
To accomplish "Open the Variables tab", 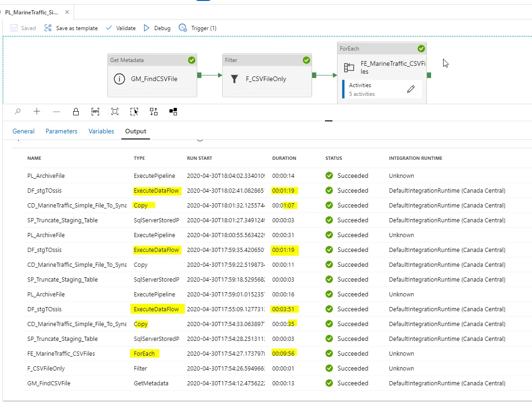I will pos(101,131).
